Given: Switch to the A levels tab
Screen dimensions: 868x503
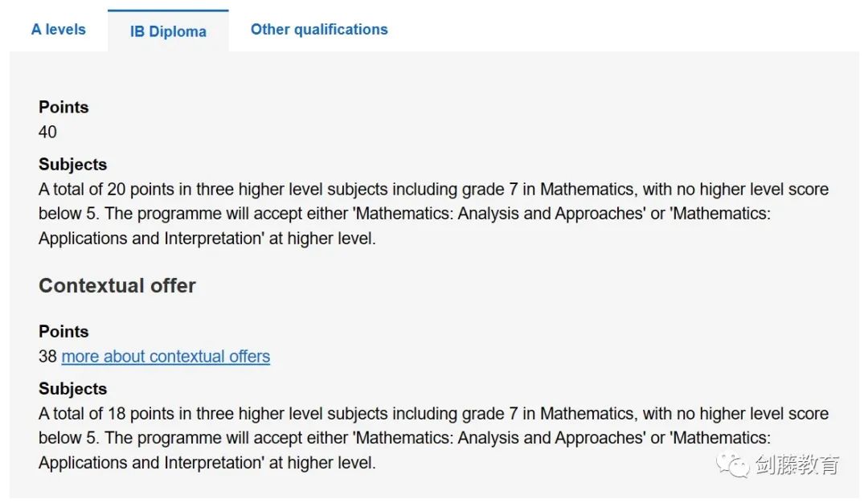Looking at the screenshot, I should [59, 29].
